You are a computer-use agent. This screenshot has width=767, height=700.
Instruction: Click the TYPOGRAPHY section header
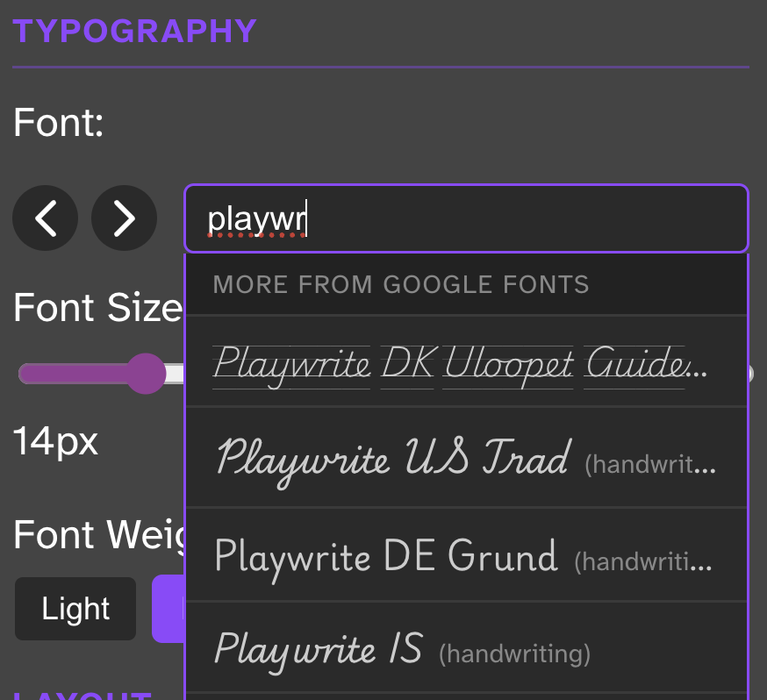coord(133,31)
